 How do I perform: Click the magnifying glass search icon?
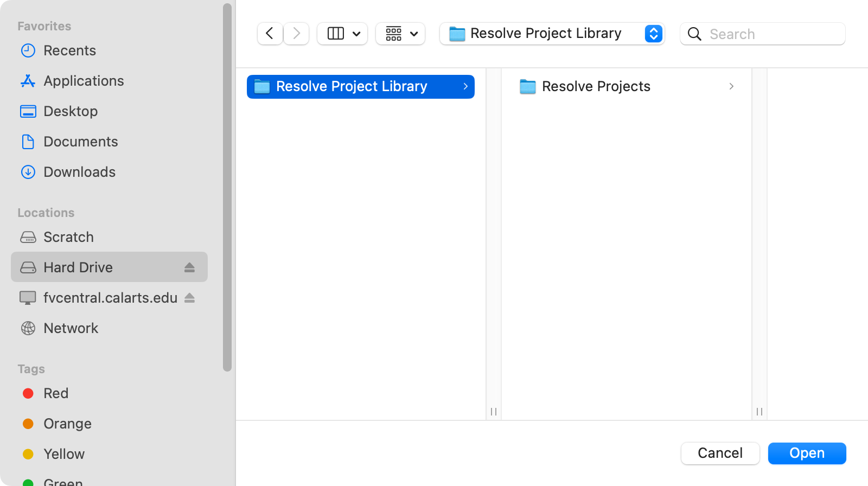coord(694,34)
